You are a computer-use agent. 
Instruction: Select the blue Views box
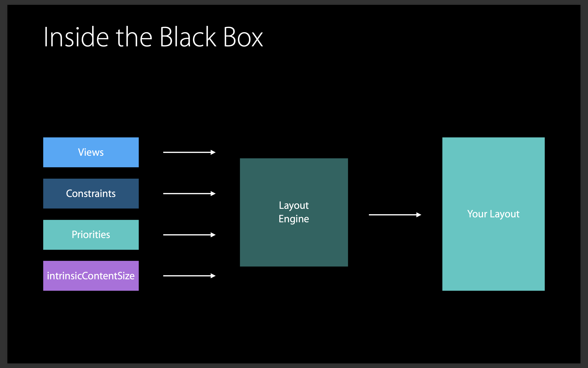(91, 152)
